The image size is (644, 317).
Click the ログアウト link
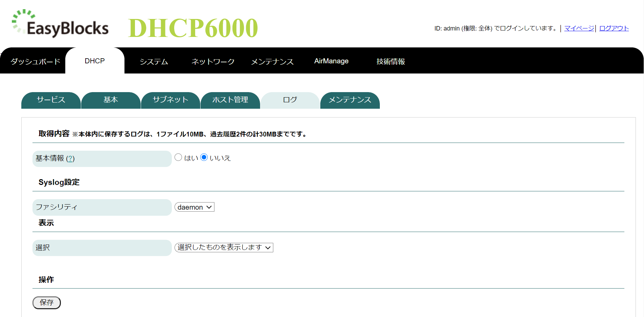coord(614,28)
